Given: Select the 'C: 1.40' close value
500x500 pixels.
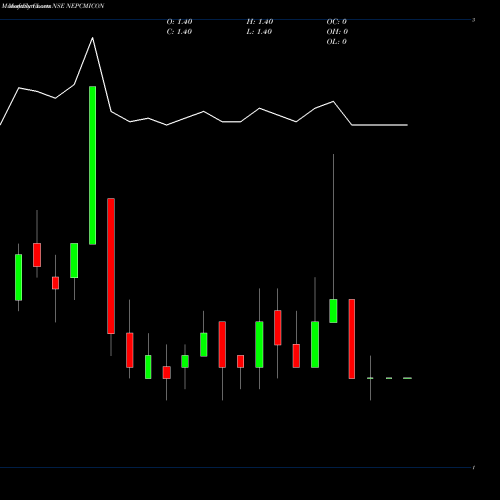Looking at the screenshot, I should pos(179,32).
